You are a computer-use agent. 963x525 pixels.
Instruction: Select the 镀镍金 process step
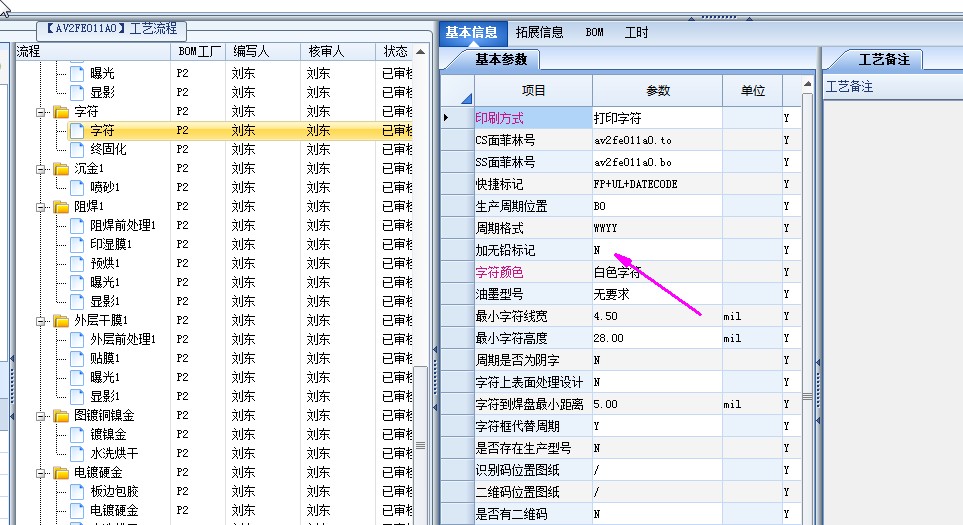(x=108, y=435)
